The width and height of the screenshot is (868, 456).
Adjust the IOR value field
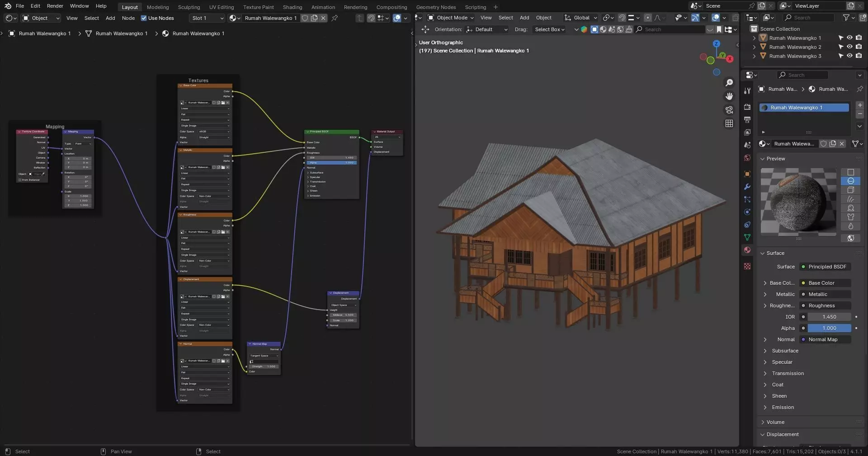(829, 317)
